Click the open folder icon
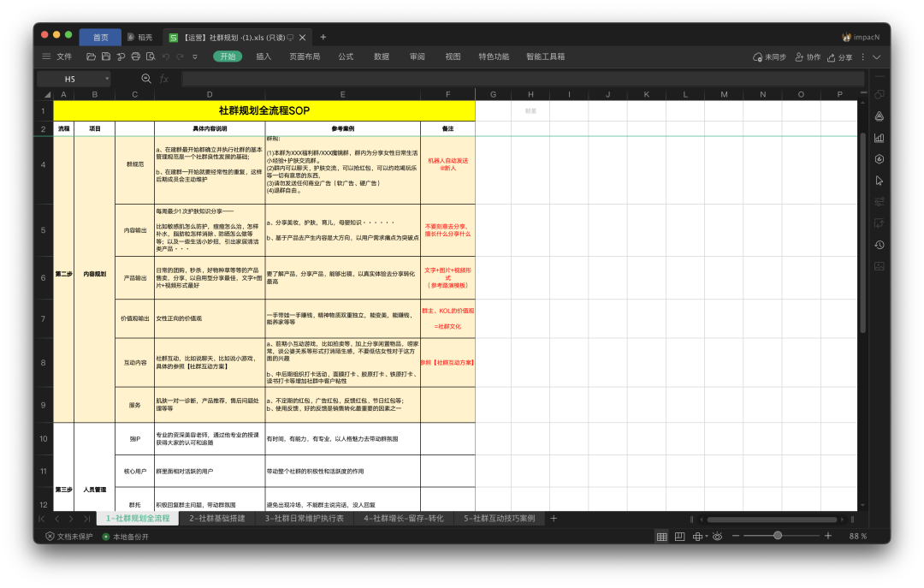Image resolution: width=924 pixels, height=588 pixels. pyautogui.click(x=91, y=56)
